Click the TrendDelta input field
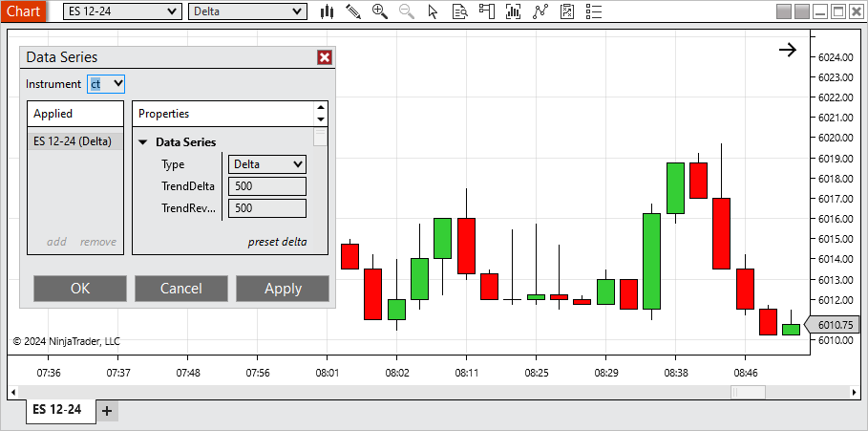Image resolution: width=868 pixels, height=431 pixels. point(267,186)
